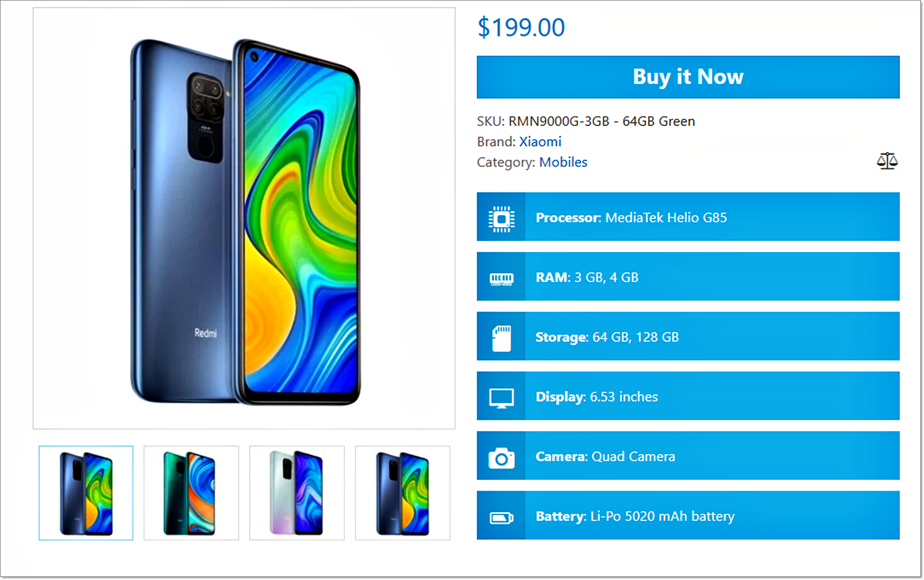Viewport: 924px width, 580px height.
Task: Click the main Redmi product image
Action: pos(244,218)
